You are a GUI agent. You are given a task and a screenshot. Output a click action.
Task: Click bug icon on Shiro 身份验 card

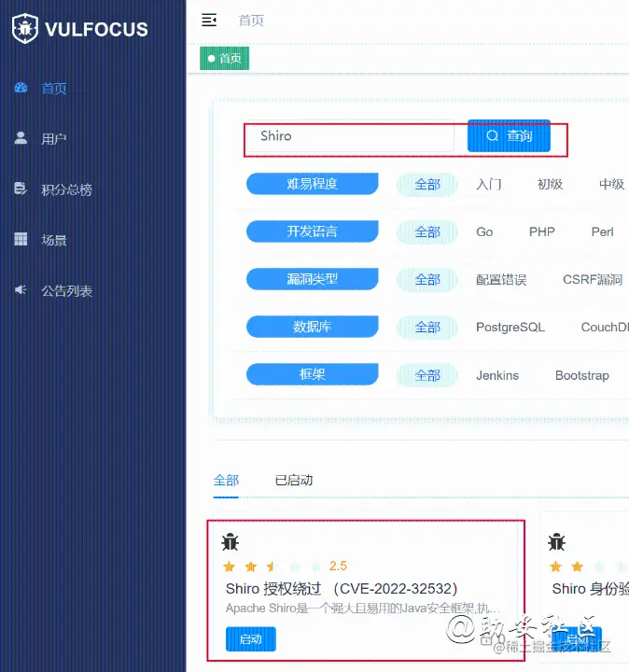(556, 542)
